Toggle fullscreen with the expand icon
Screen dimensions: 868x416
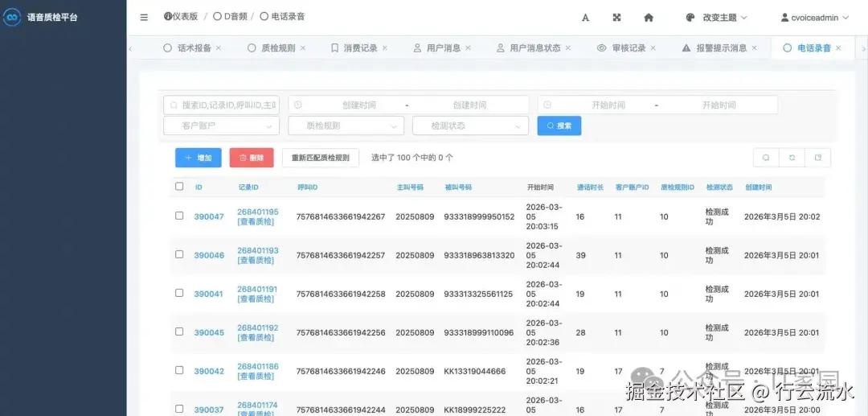(x=616, y=18)
